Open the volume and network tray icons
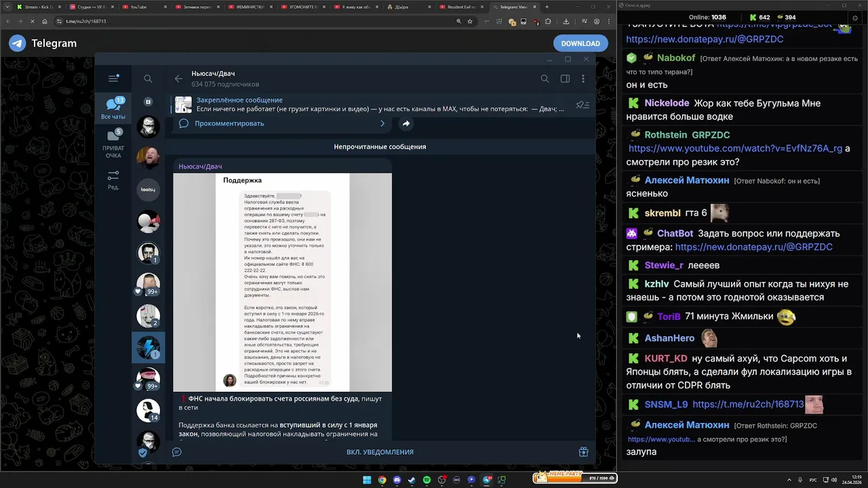Image resolution: width=868 pixels, height=488 pixels. tap(829, 480)
